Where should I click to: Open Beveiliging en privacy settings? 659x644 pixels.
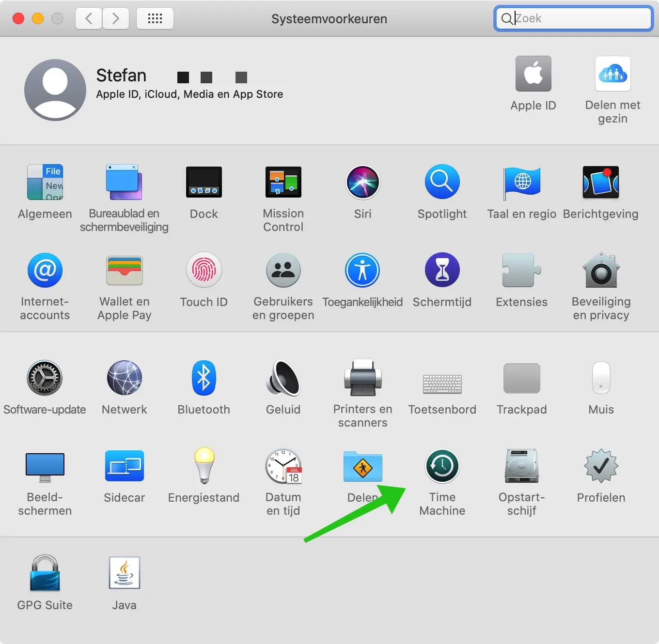click(601, 271)
